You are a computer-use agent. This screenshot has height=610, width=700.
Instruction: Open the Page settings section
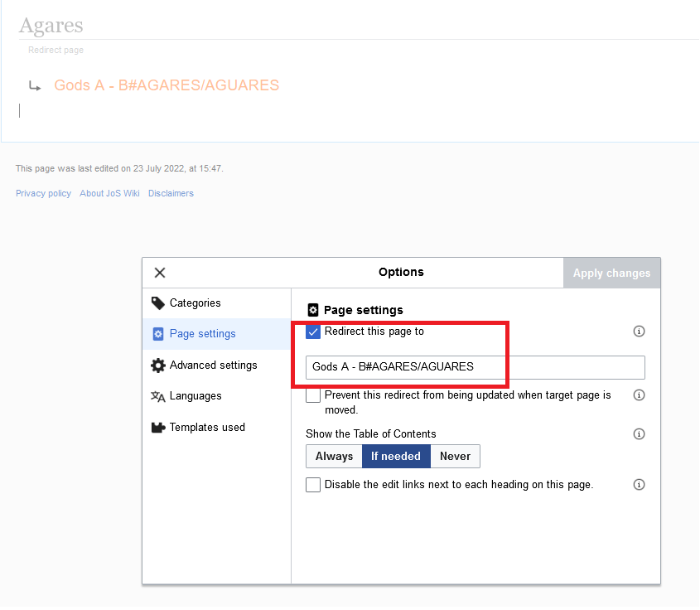tap(216, 334)
